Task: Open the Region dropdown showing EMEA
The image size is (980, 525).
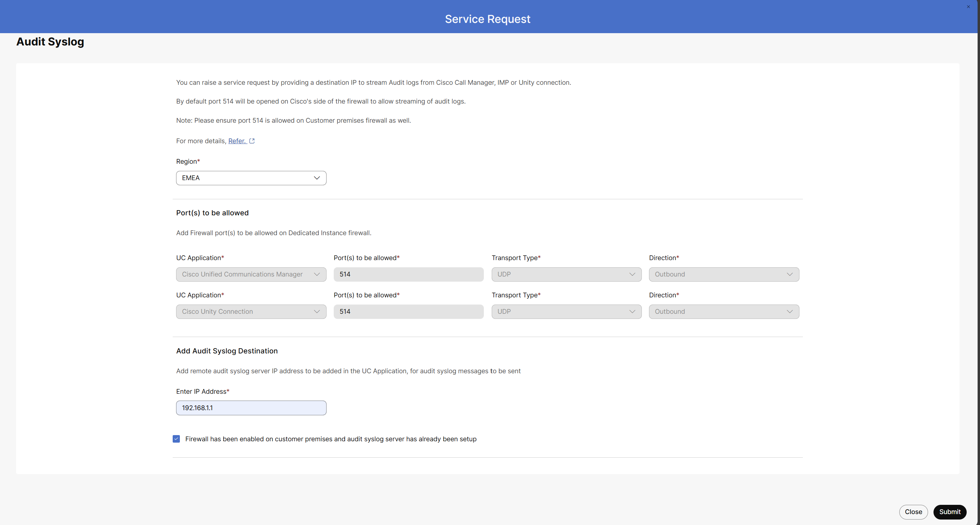Action: [251, 178]
